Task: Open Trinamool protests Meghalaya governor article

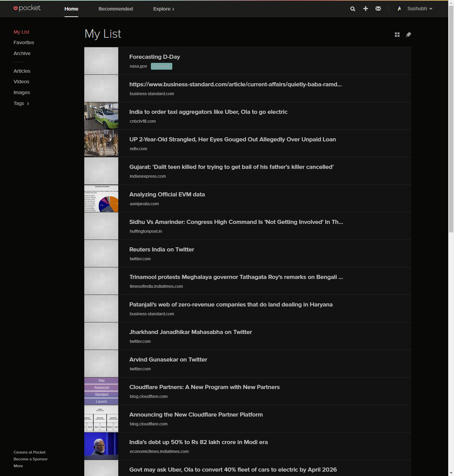Action: (x=236, y=277)
